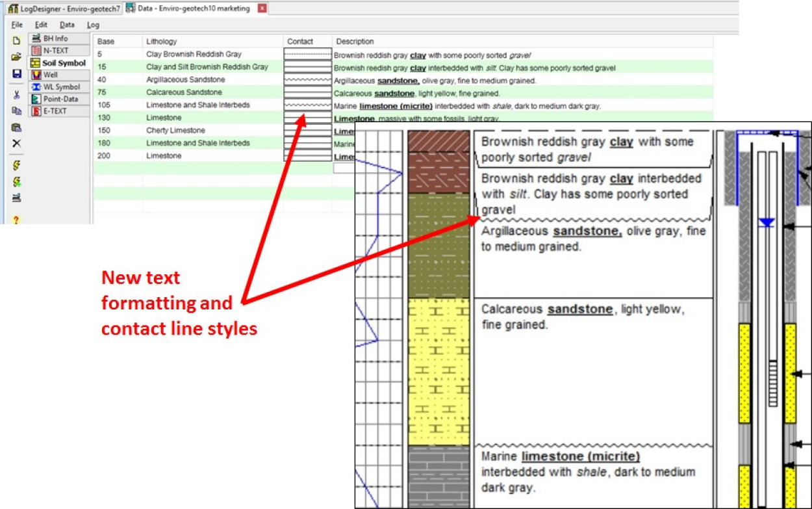Switch to the LogDesigner - Enviro-geotech7 tab
The height and width of the screenshot is (509, 812).
tap(63, 8)
